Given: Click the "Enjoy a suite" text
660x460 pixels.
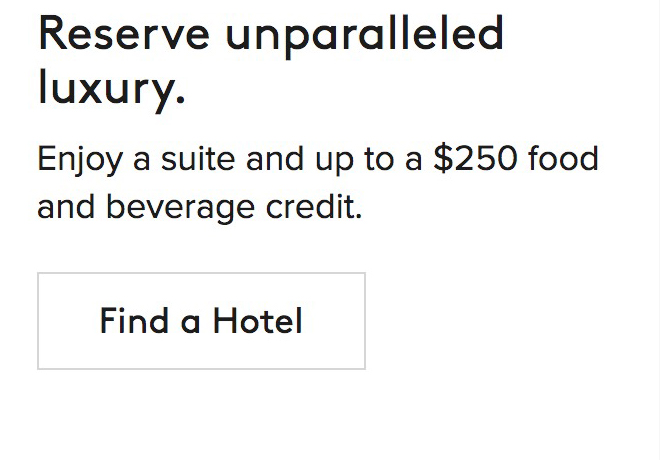Looking at the screenshot, I should coord(136,159).
